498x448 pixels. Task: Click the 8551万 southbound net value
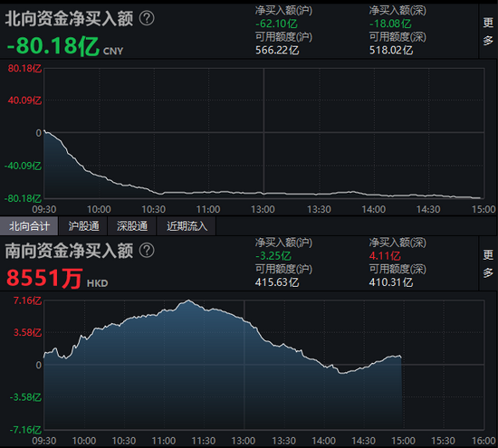click(44, 278)
